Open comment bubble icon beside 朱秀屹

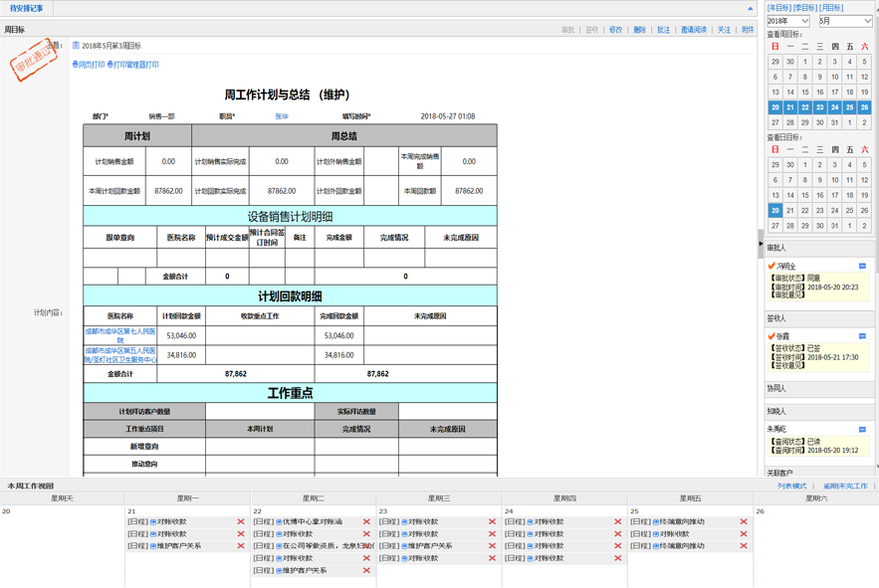click(862, 430)
